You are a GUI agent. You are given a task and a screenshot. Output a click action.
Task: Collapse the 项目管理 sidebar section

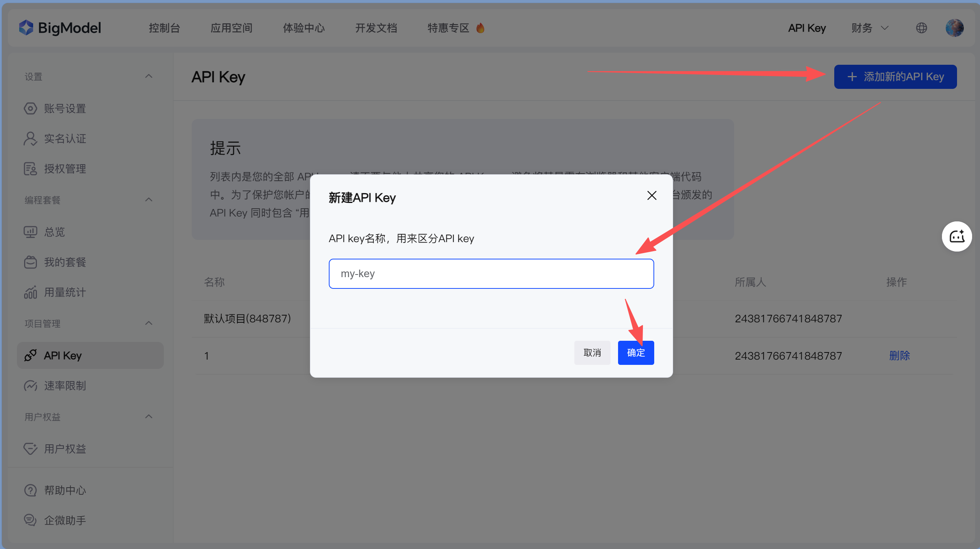[149, 323]
